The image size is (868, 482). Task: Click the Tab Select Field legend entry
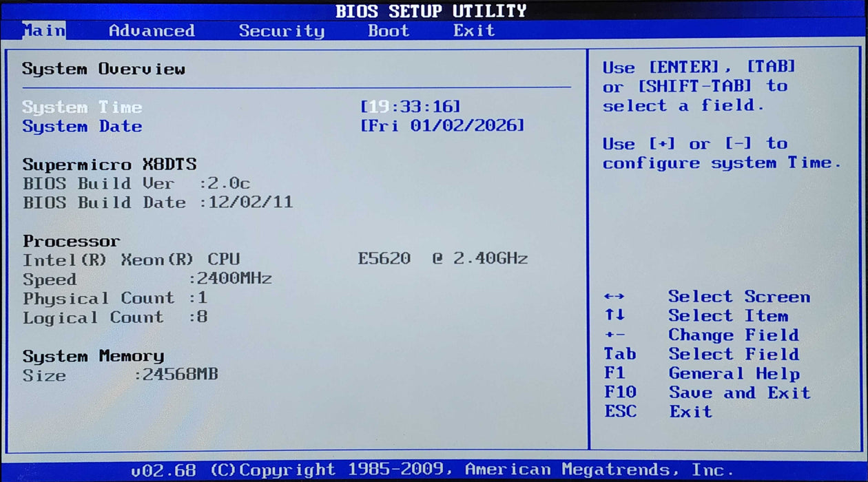pos(701,355)
